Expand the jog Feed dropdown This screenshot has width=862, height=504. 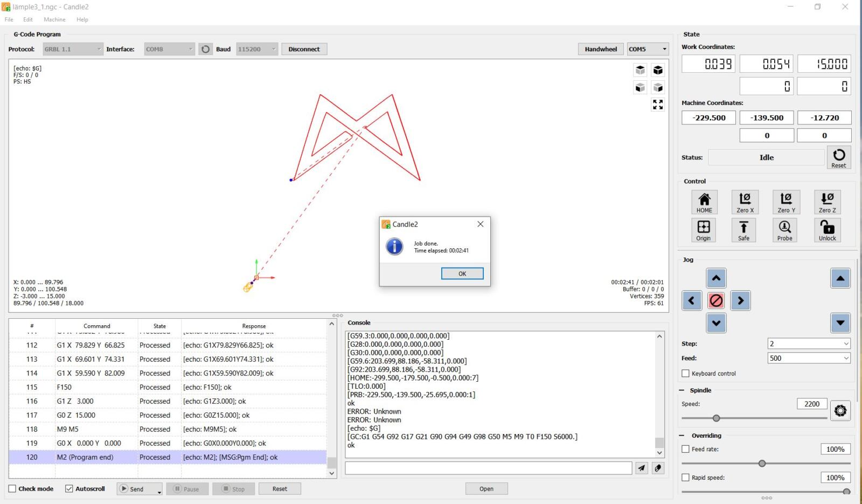(x=809, y=358)
